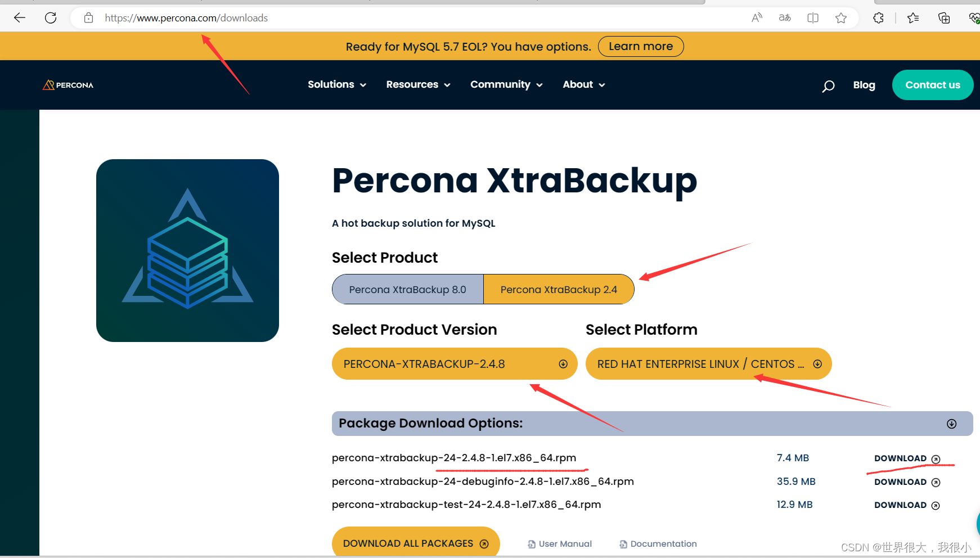Download percona-xtrabackup-24-2.4.8-1.el7.x86_64.rpm (7.4 MB)
980x558 pixels.
[907, 458]
